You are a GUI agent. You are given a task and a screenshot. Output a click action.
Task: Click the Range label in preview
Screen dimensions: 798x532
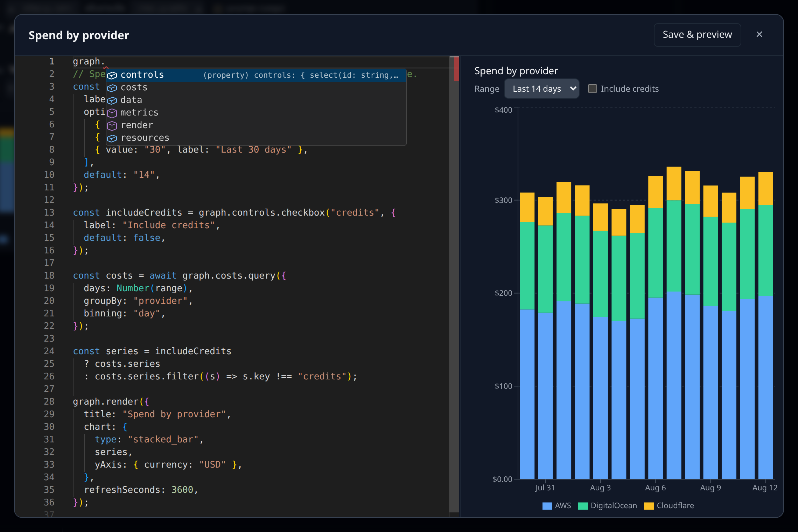tap(487, 89)
